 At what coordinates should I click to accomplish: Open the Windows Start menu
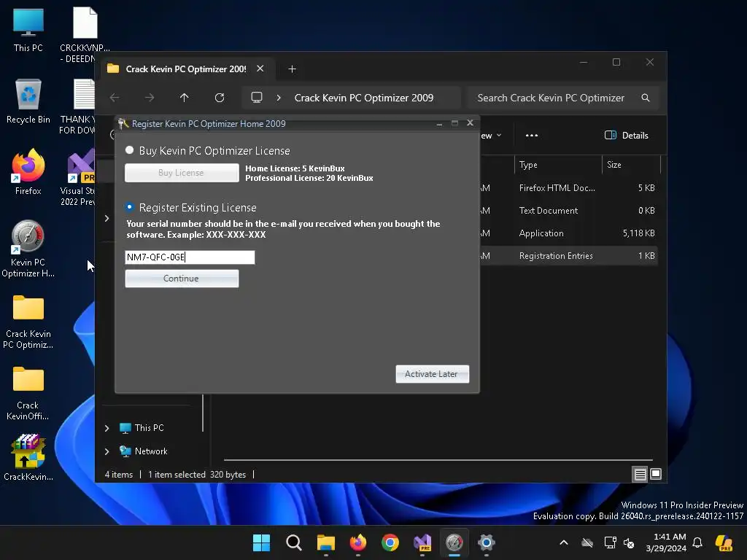(x=262, y=542)
